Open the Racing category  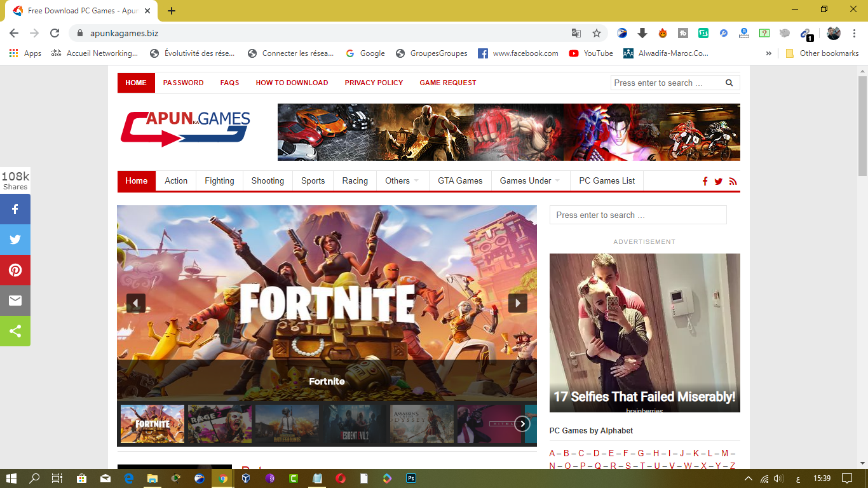[x=355, y=180]
